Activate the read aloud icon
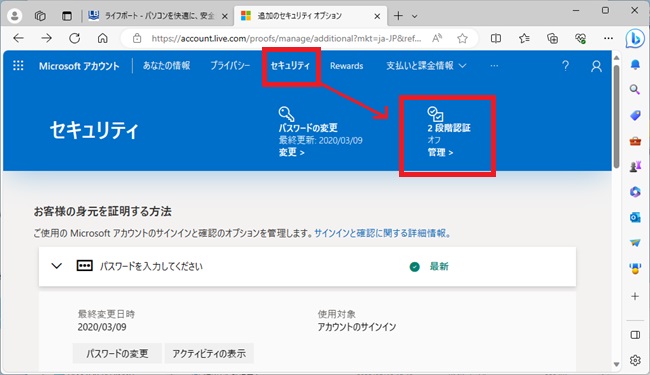The height and width of the screenshot is (375, 650). pos(437,38)
